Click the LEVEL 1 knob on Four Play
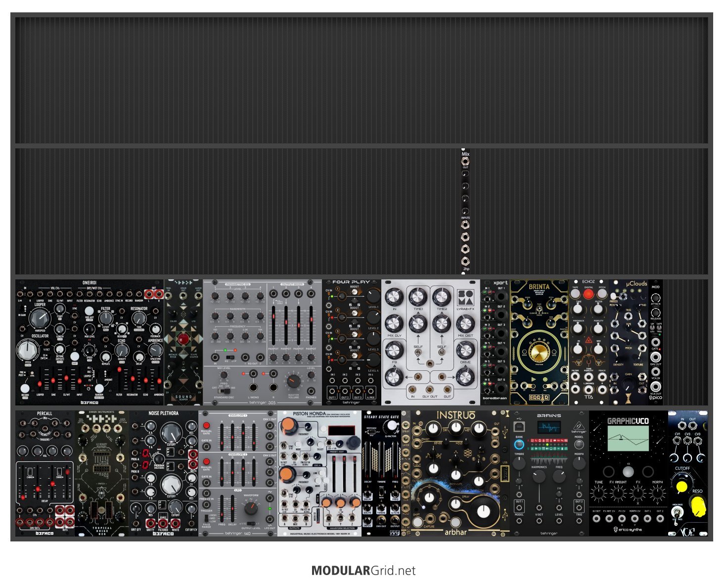 [x=373, y=296]
